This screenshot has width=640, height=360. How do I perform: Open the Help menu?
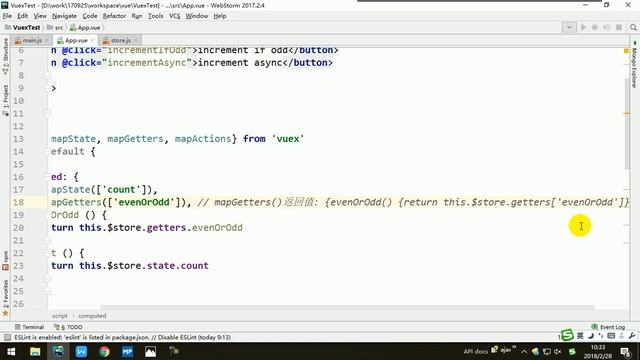click(220, 16)
